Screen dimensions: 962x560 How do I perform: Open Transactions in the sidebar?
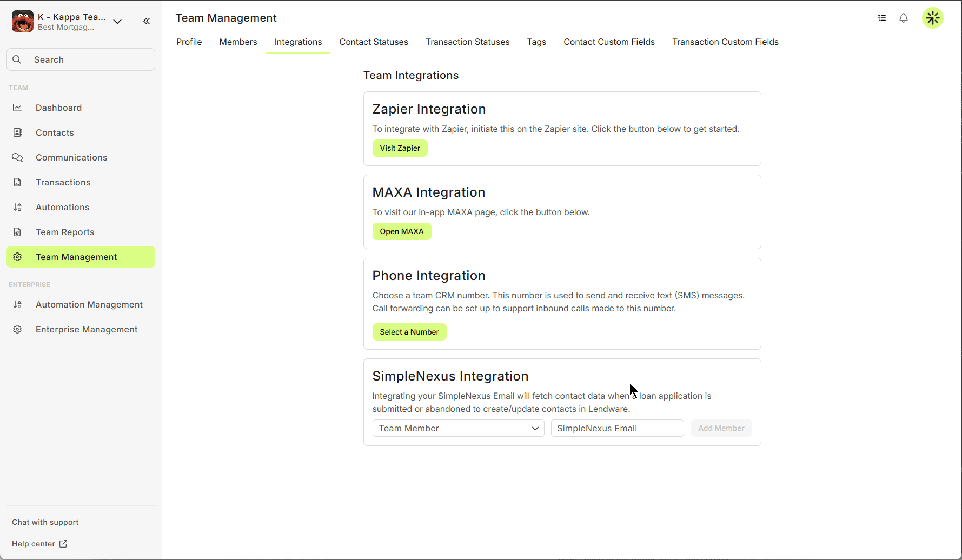63,182
